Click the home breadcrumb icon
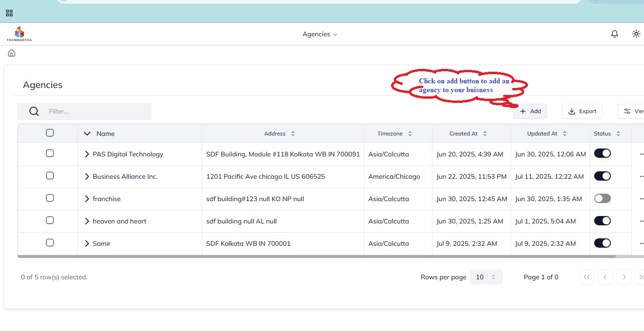The image size is (644, 331). 12,53
